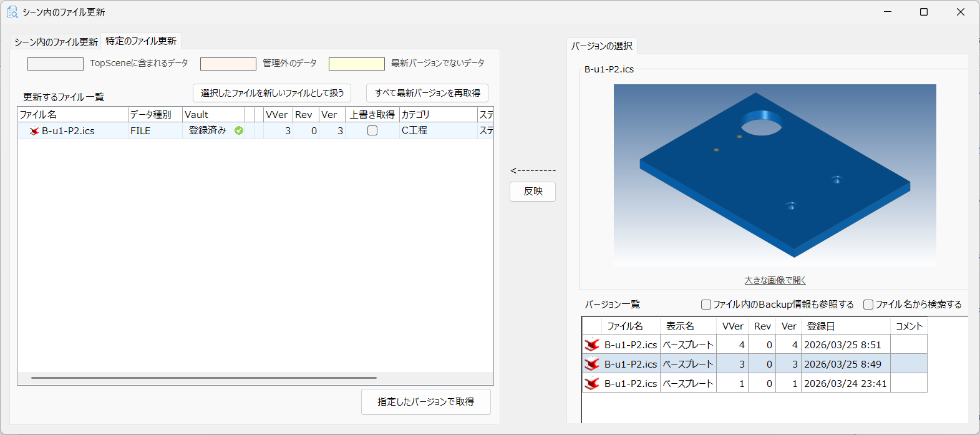Click the blue base plate 3D preview image
Screen dimensions: 980x435
[775, 175]
